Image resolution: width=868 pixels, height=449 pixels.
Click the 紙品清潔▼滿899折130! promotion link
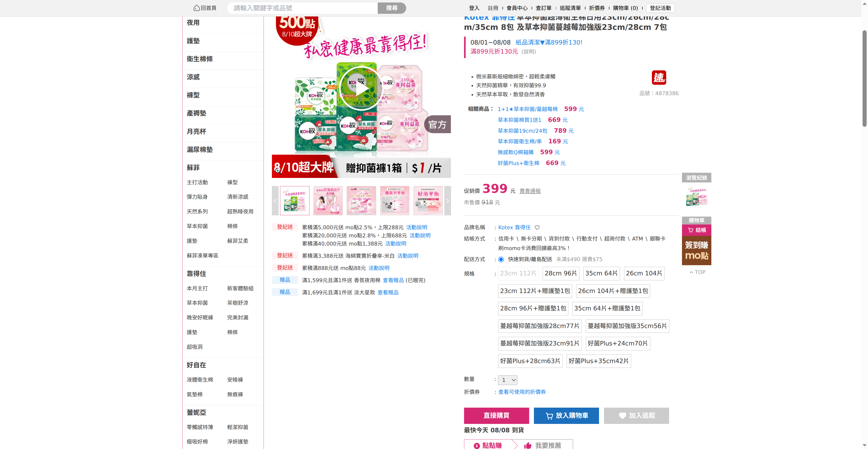tap(549, 43)
